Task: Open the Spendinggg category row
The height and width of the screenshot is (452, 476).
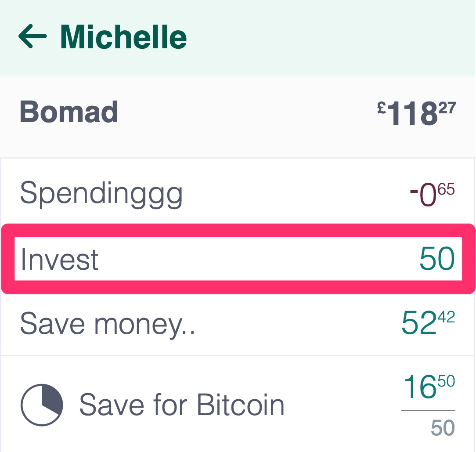Action: click(238, 192)
